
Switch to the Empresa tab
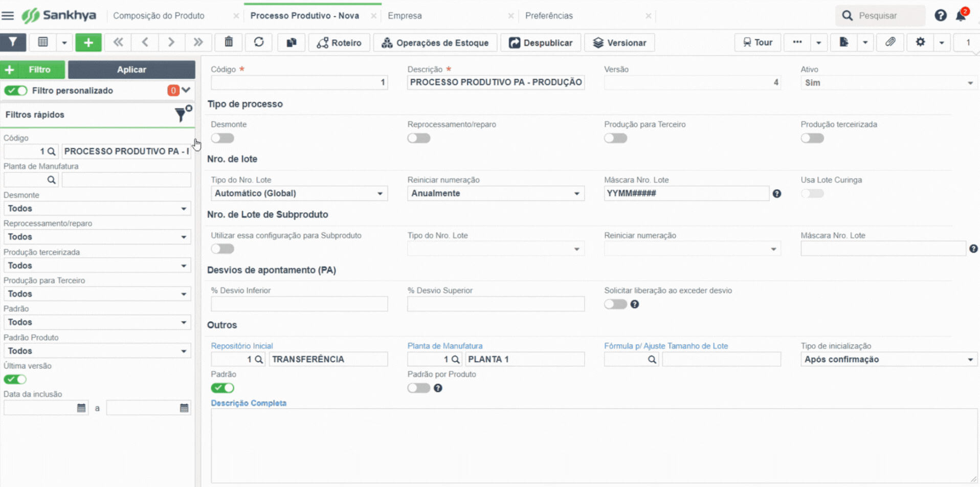click(x=405, y=16)
